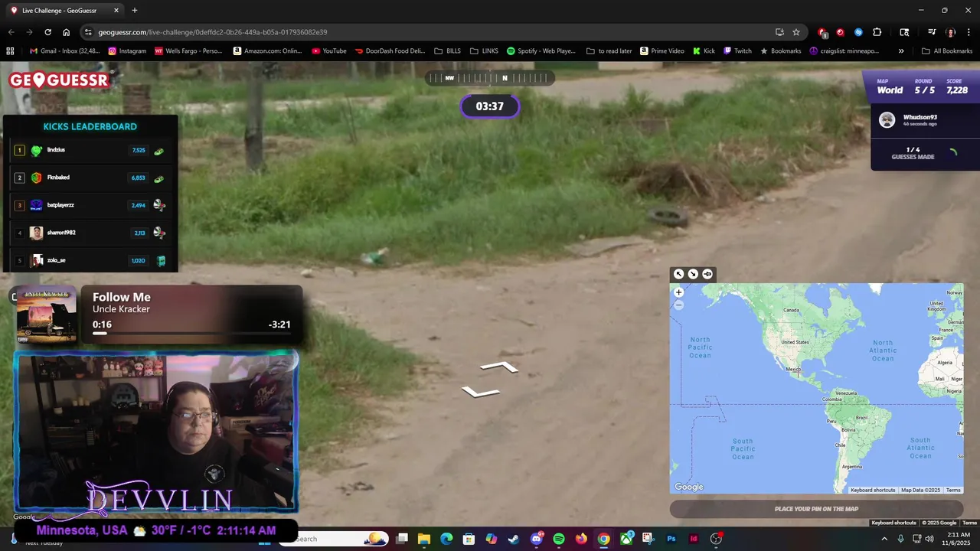Viewport: 980px width, 551px height.
Task: Close the Live Challenge tab
Action: click(x=116, y=11)
